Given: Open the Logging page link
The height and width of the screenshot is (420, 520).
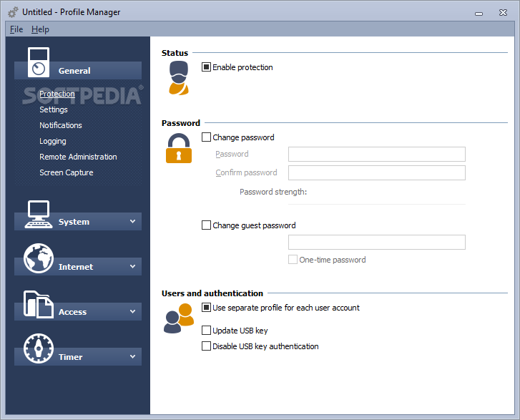Looking at the screenshot, I should click(53, 141).
